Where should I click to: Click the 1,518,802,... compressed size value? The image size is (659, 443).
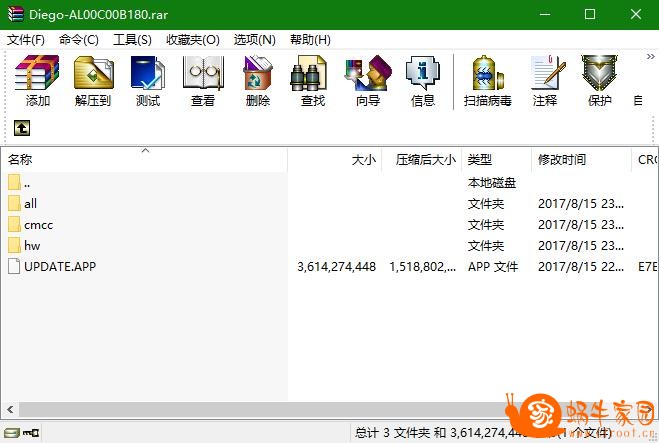(x=422, y=266)
